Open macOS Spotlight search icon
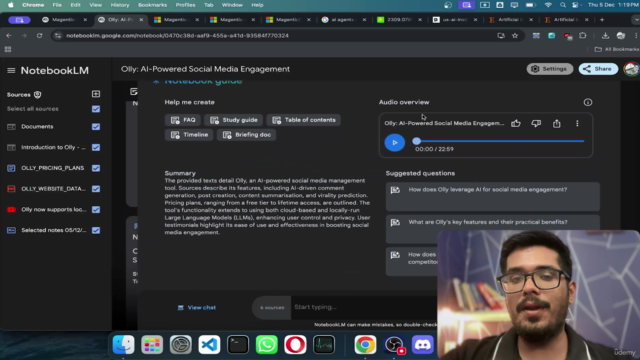 click(x=563, y=5)
